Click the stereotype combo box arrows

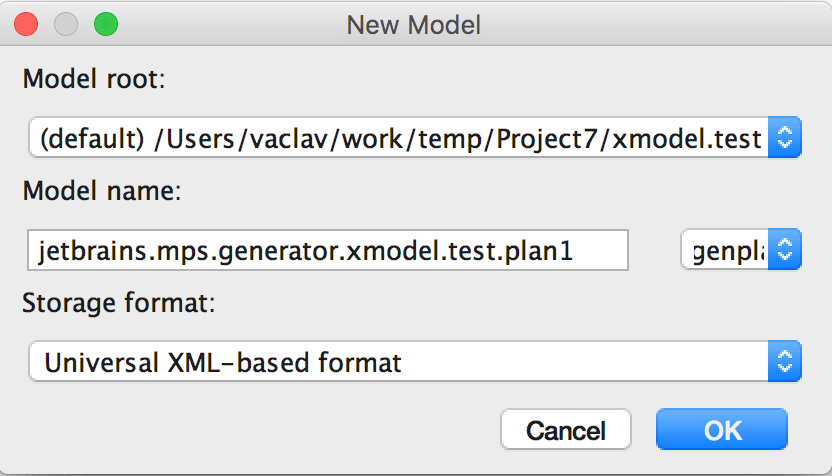[x=785, y=250]
